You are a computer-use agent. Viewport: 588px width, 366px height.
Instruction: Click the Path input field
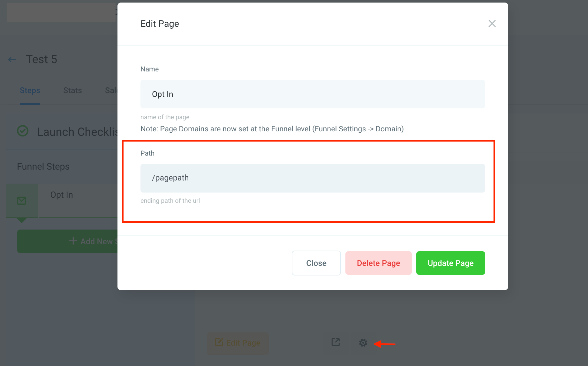[x=313, y=178]
